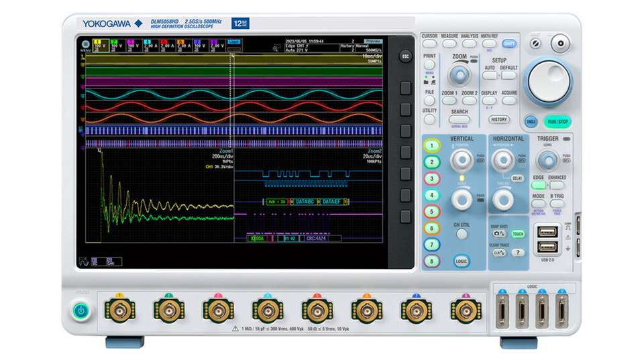Toggle channel 3 key (pink ring)
The image size is (644, 362).
431,178
